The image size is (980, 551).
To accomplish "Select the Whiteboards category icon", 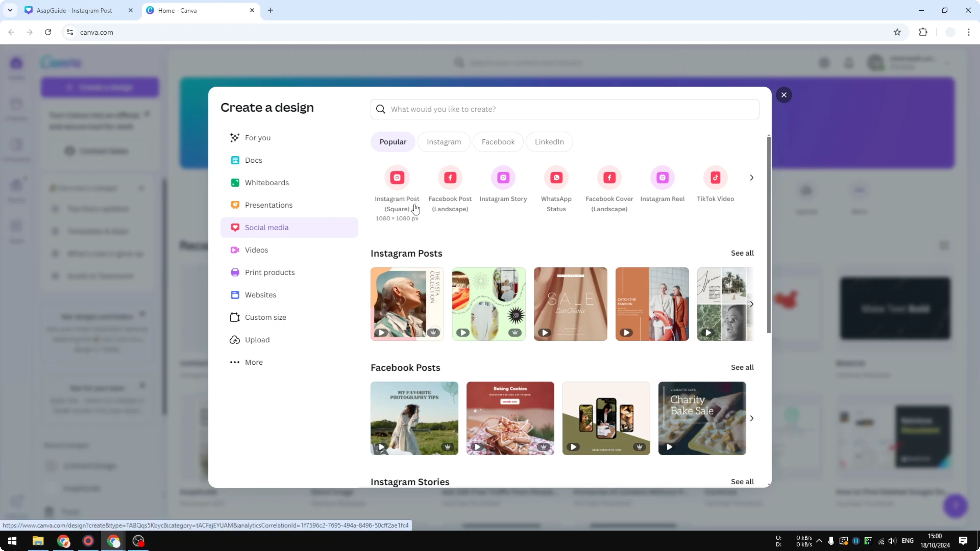I will point(235,183).
